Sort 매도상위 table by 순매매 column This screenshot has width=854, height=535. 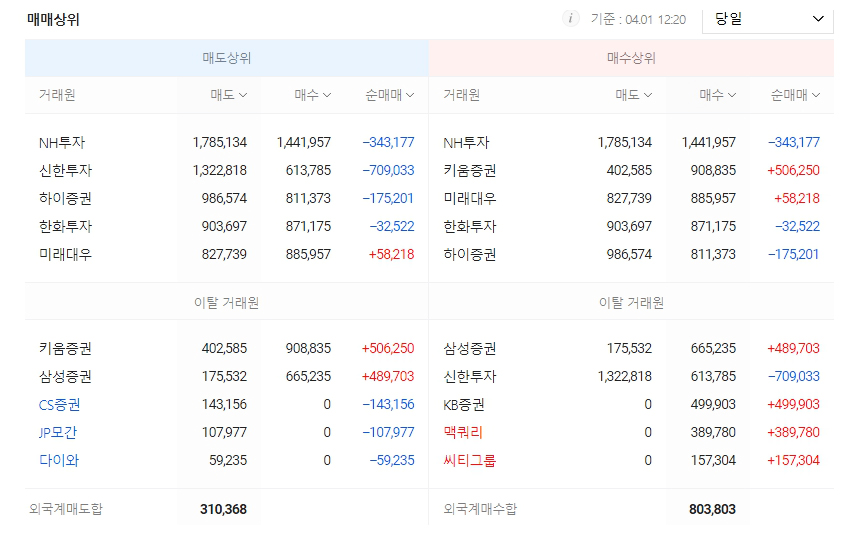(389, 95)
